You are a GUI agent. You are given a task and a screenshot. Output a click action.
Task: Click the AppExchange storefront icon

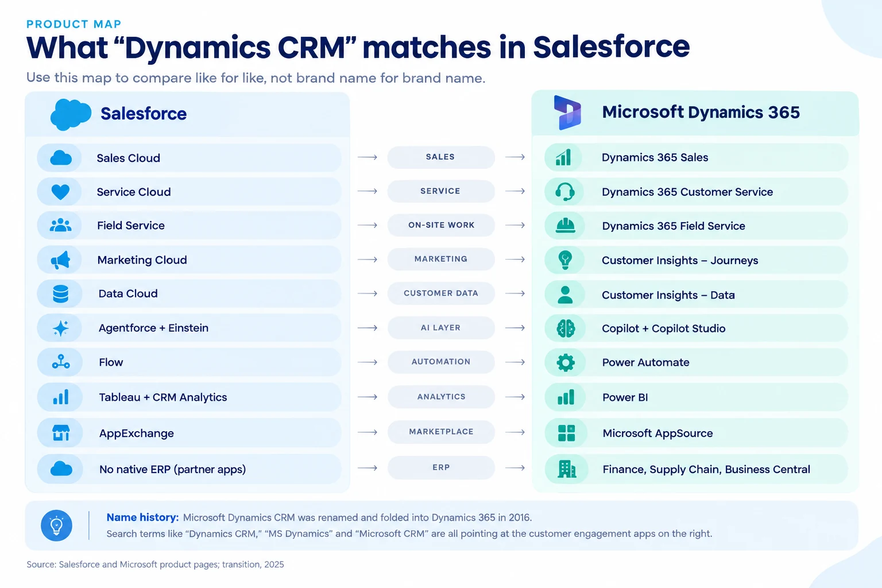(x=61, y=432)
